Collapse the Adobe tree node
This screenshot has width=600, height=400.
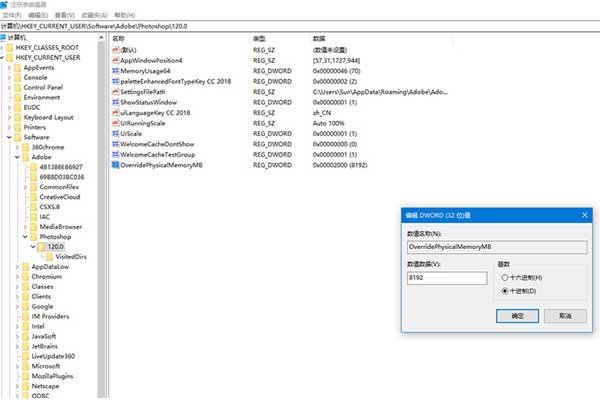tap(17, 157)
